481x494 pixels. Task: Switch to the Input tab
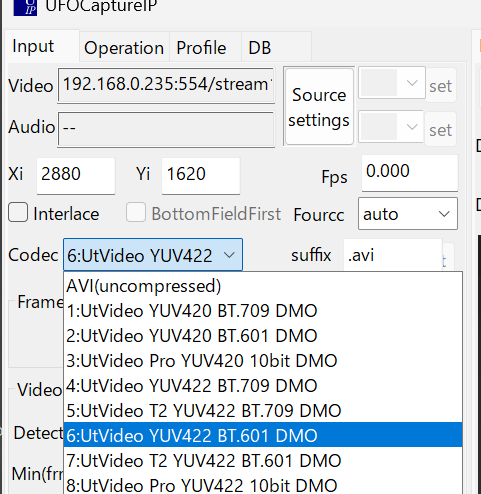(x=42, y=46)
